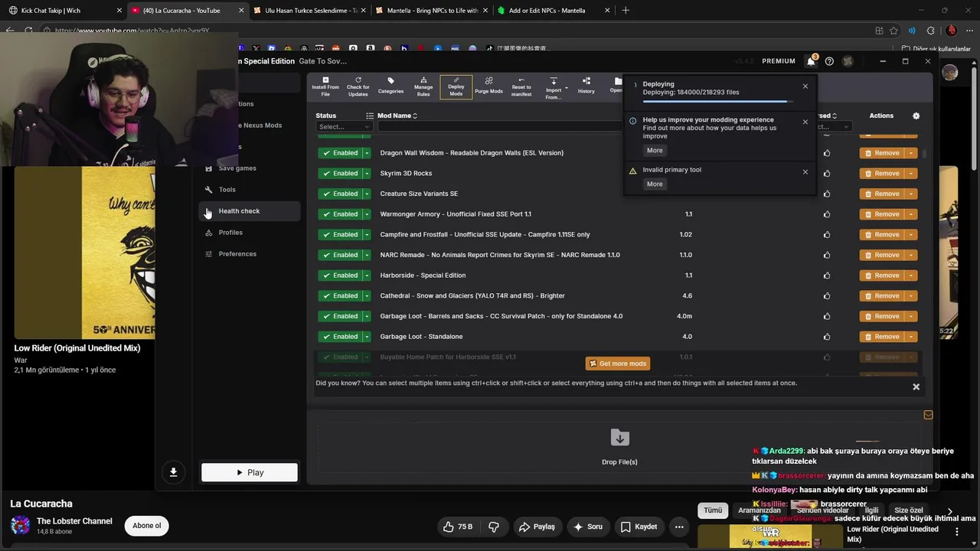Disable Harborside - Special Edition
The image size is (980, 551).
[340, 275]
